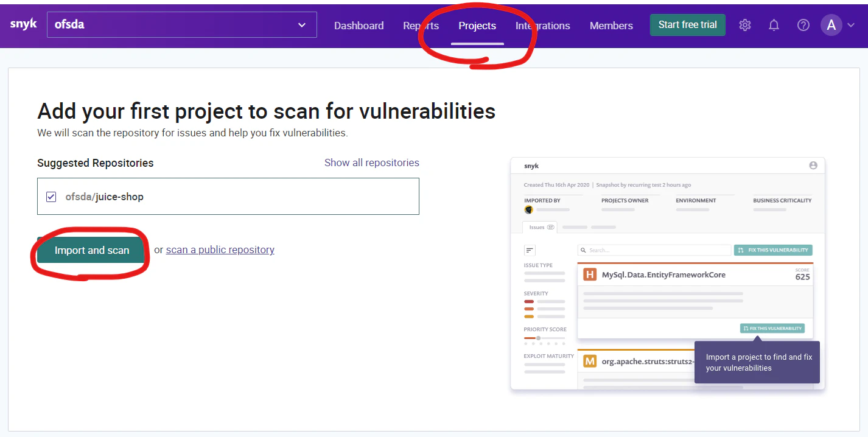Open the Integrations tab
The height and width of the screenshot is (437, 868).
point(543,26)
